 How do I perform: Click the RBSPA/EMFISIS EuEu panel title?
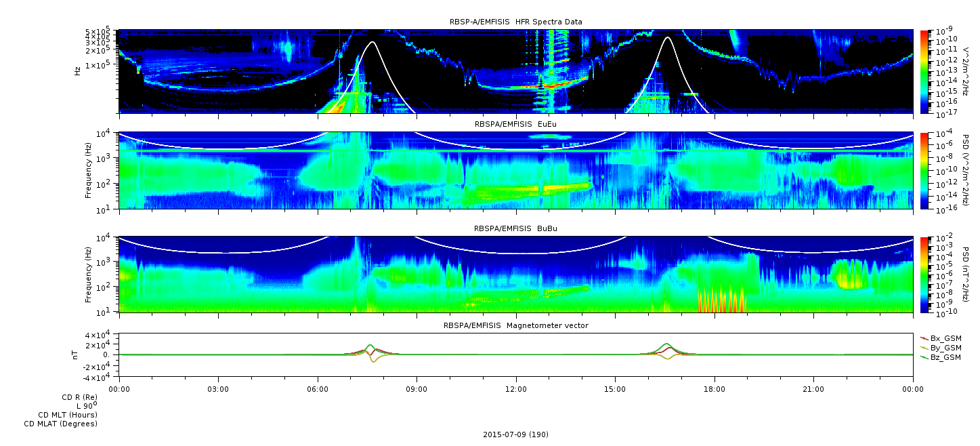click(515, 125)
